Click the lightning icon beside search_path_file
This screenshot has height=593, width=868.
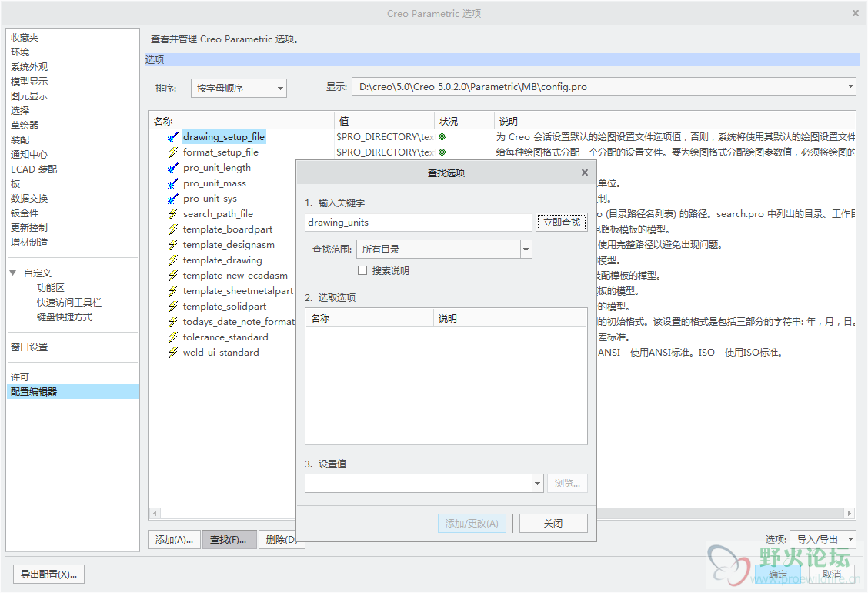pyautogui.click(x=173, y=214)
